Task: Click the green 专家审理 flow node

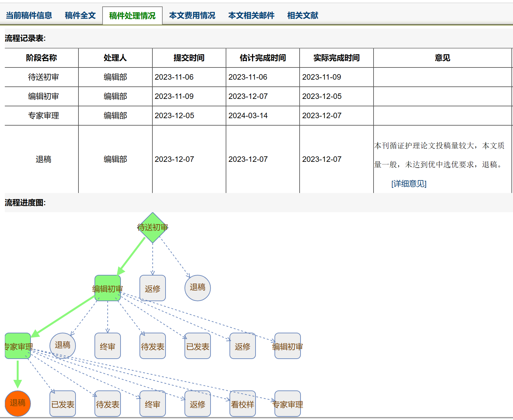Action: [x=18, y=346]
